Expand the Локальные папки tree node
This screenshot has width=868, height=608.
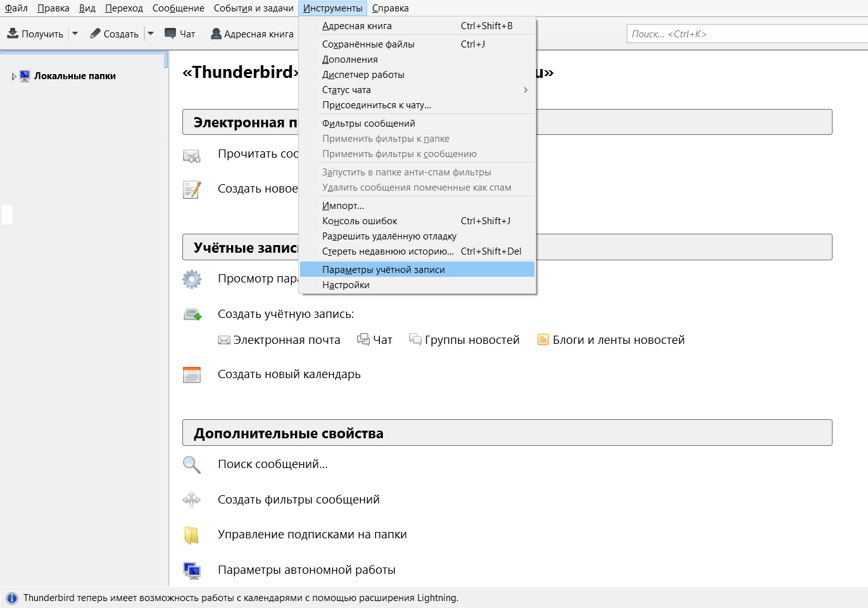[x=14, y=77]
